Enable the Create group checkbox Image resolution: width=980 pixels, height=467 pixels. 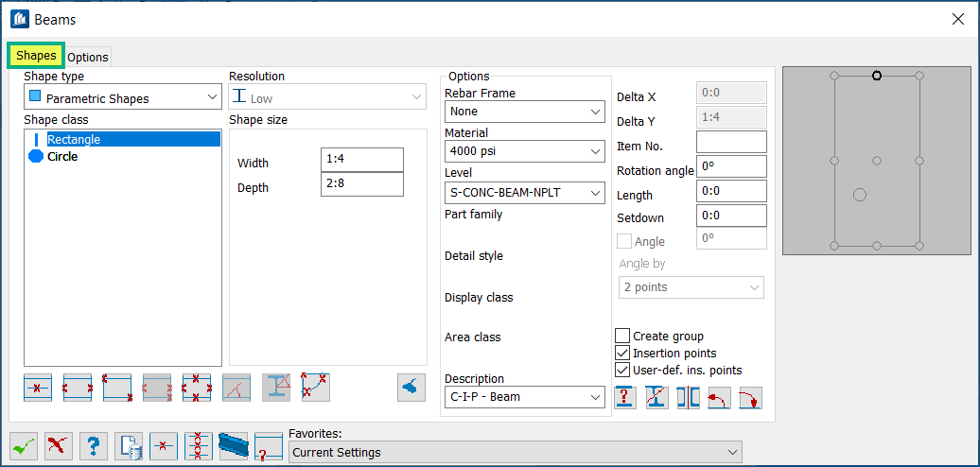tap(622, 336)
